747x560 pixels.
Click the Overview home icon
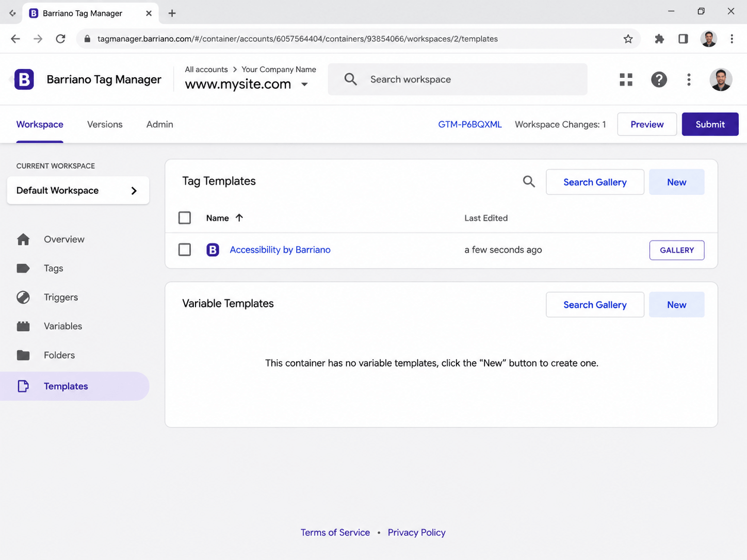(x=23, y=239)
